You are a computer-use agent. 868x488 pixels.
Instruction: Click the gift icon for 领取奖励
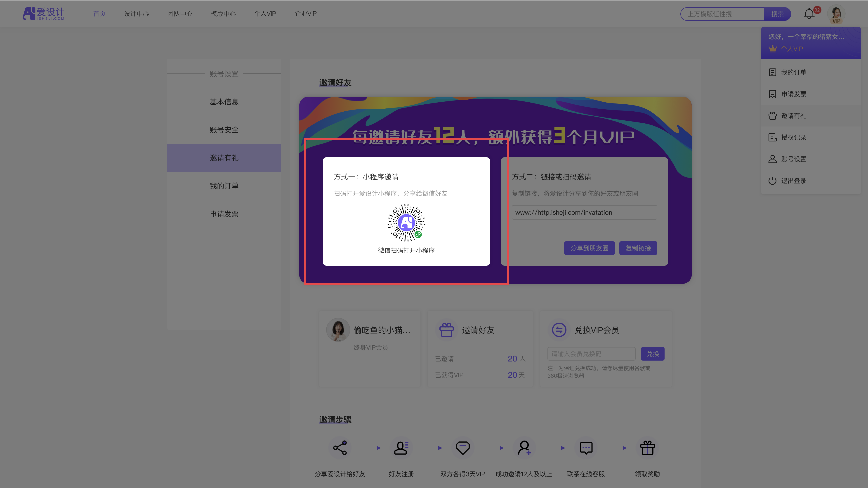[647, 448]
